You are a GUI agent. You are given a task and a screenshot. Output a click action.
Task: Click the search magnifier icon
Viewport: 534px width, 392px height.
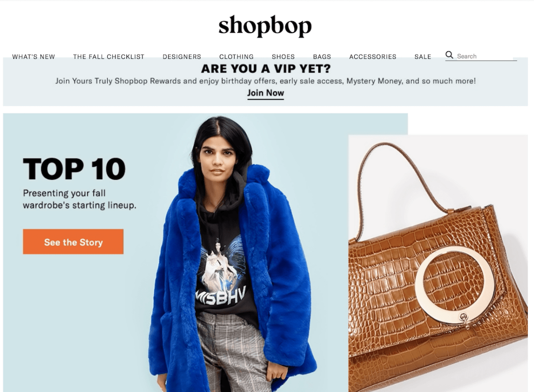(x=449, y=55)
